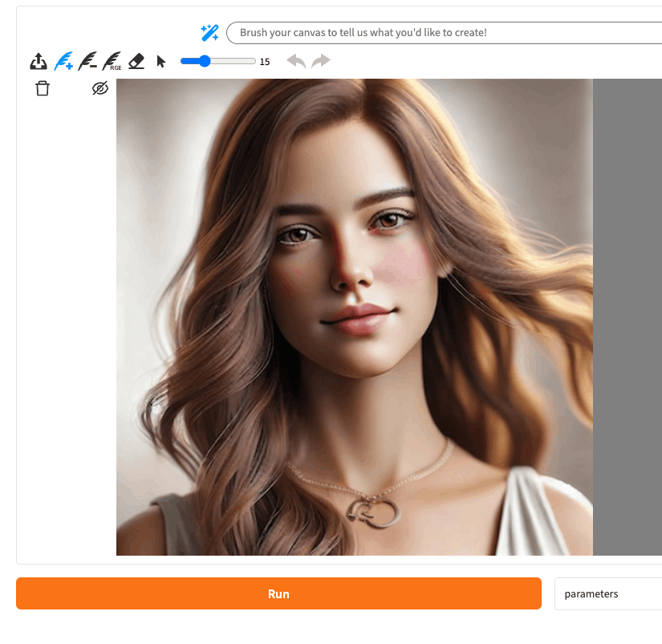
Task: Click the magic wand sparkle icon
Action: [209, 33]
